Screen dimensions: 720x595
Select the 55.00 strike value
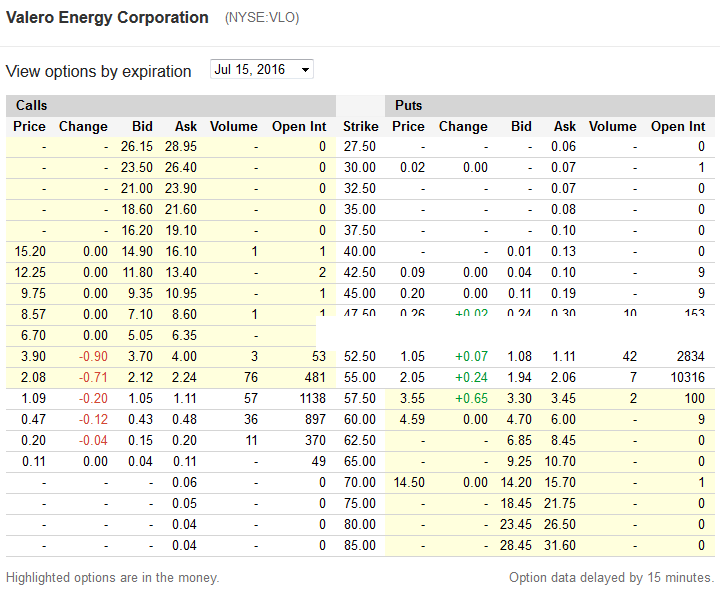point(360,377)
